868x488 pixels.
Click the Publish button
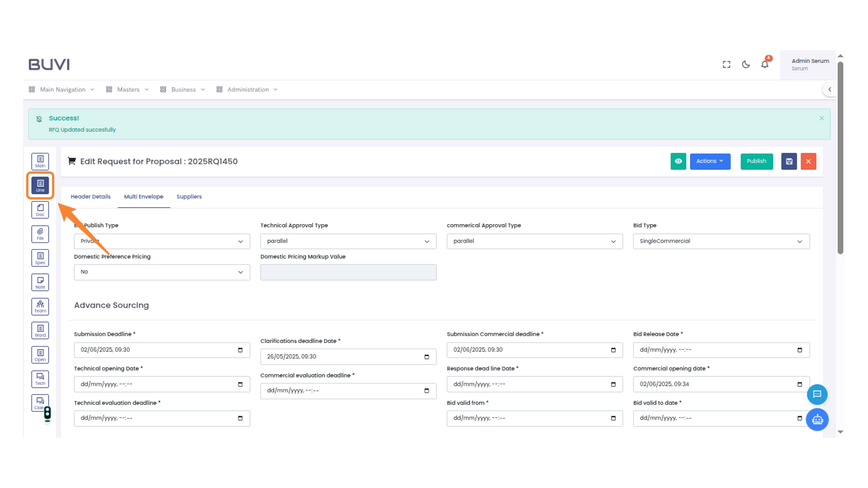coord(756,161)
